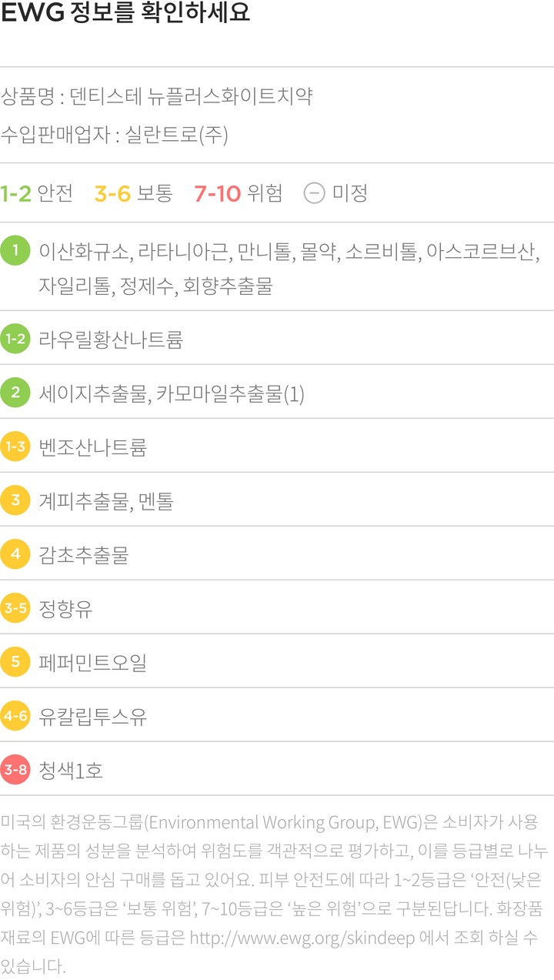Click the red 3-8 grade badge
Image resolution: width=554 pixels, height=980 pixels.
tap(15, 770)
